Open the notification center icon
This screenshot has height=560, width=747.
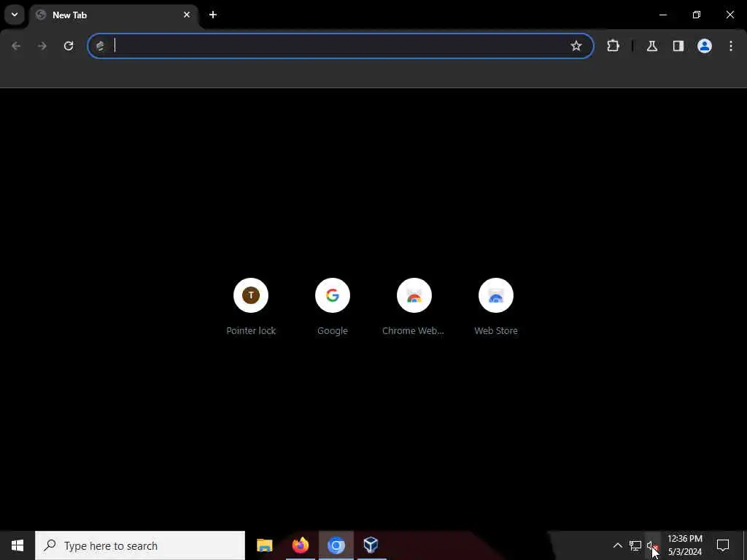click(723, 545)
